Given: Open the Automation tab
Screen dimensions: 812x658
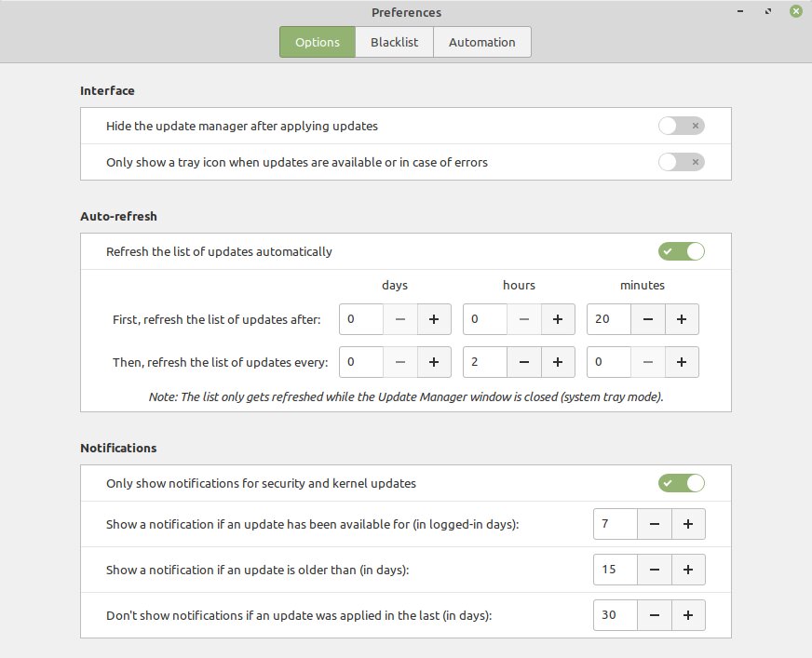Looking at the screenshot, I should pos(481,42).
